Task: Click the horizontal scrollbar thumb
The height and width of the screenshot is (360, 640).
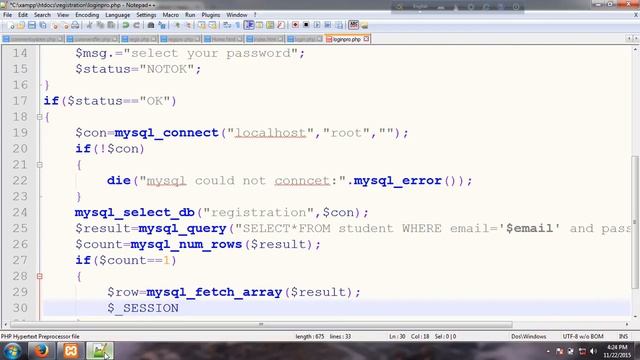Action: [261, 324]
